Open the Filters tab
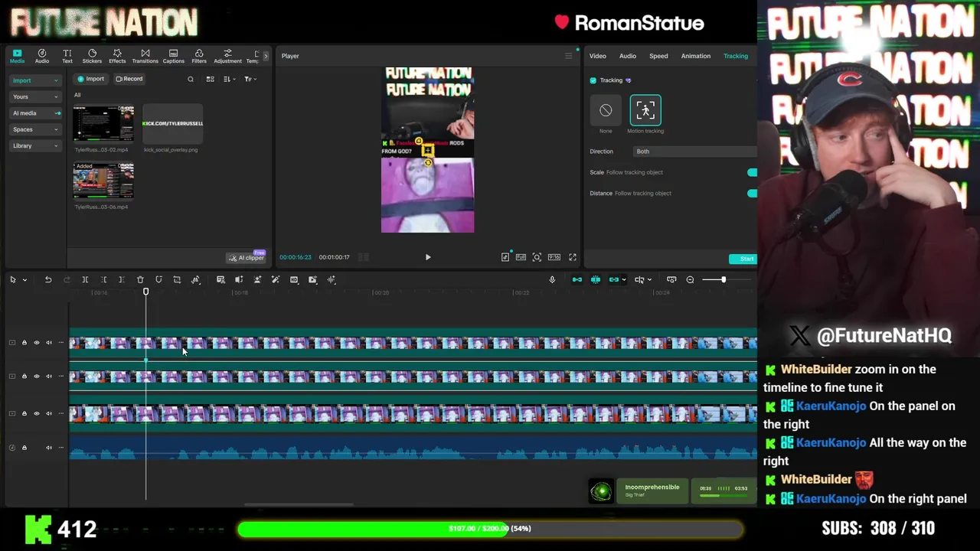Image resolution: width=980 pixels, height=551 pixels. point(199,56)
